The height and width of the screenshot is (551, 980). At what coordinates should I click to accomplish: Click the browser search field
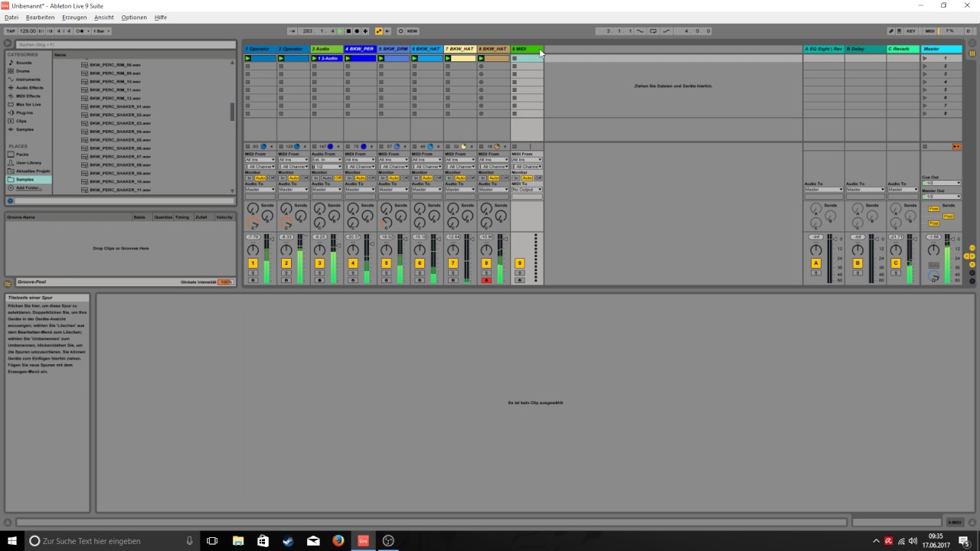(x=126, y=44)
